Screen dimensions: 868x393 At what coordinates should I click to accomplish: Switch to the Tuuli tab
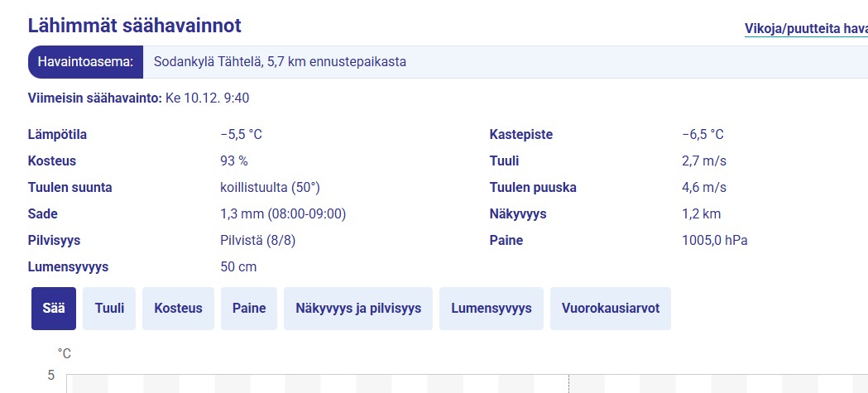pos(109,309)
